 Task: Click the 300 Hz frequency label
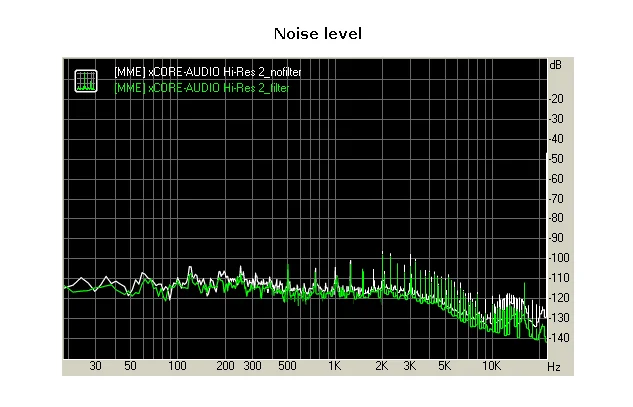(252, 366)
